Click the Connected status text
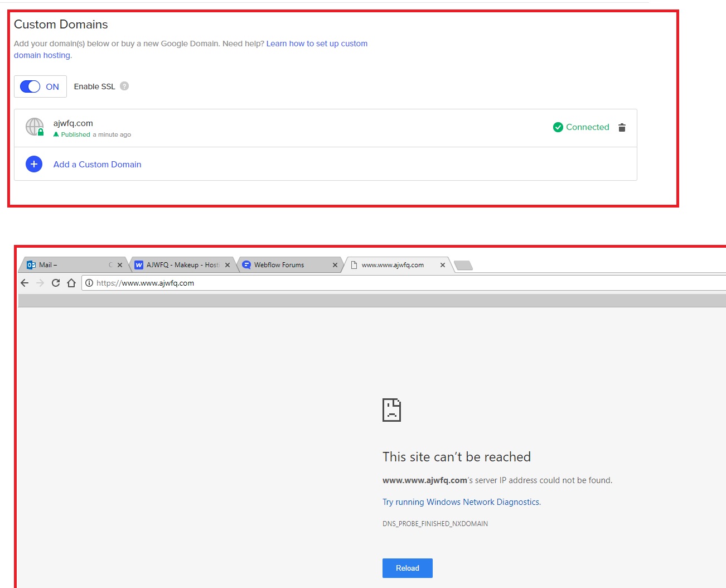The image size is (726, 588). tap(587, 127)
